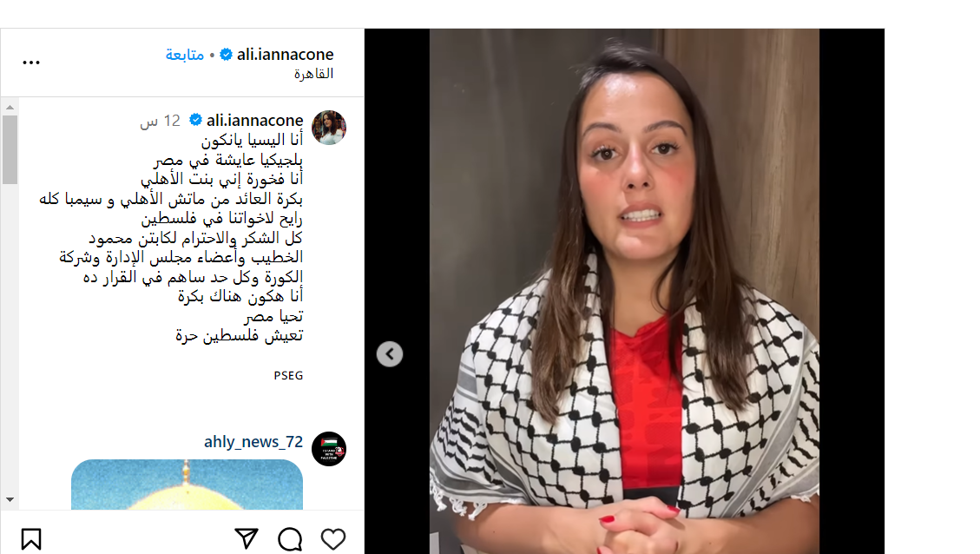Viewport: 980px width, 554px height.
Task: Save post with bookmark icon
Action: tap(31, 539)
